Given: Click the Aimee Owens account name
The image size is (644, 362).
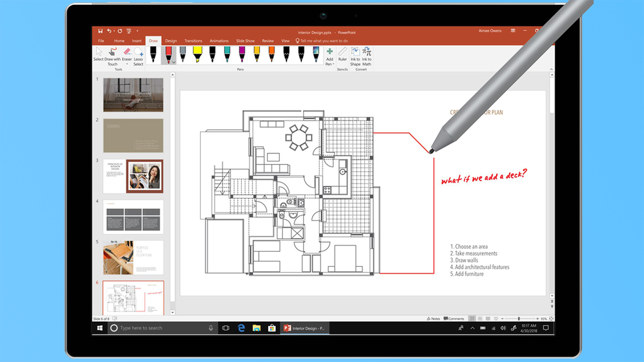Looking at the screenshot, I should pyautogui.click(x=490, y=31).
